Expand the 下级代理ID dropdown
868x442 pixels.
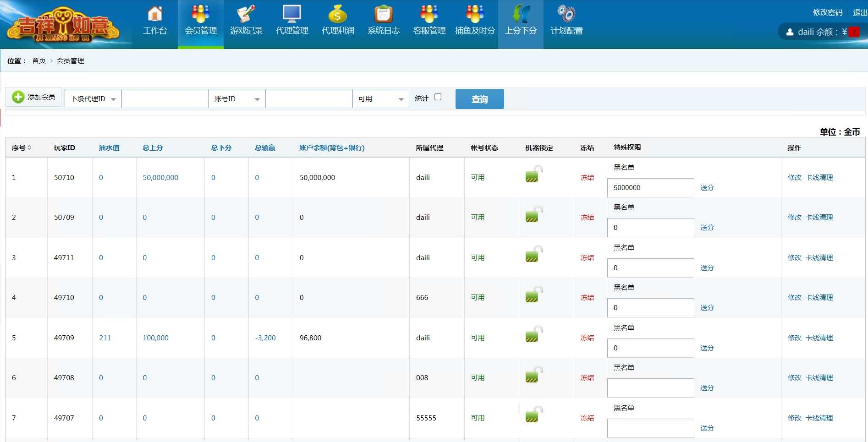93,99
